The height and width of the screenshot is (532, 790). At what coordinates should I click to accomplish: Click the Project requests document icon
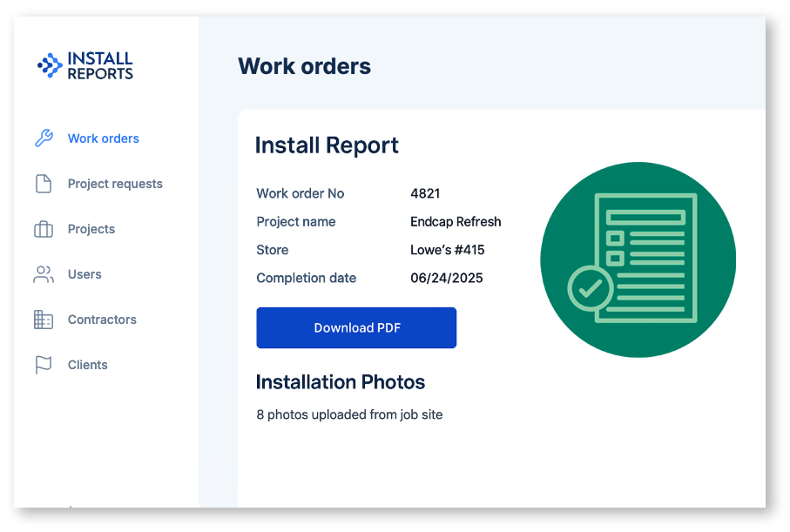coord(44,183)
